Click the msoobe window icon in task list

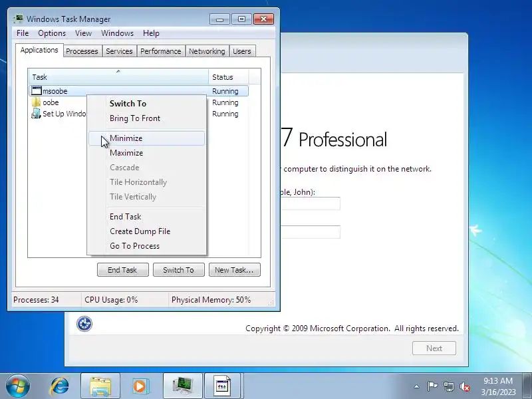point(37,91)
